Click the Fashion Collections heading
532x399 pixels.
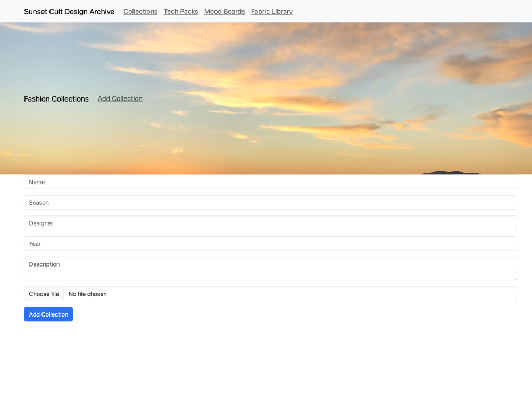point(56,99)
